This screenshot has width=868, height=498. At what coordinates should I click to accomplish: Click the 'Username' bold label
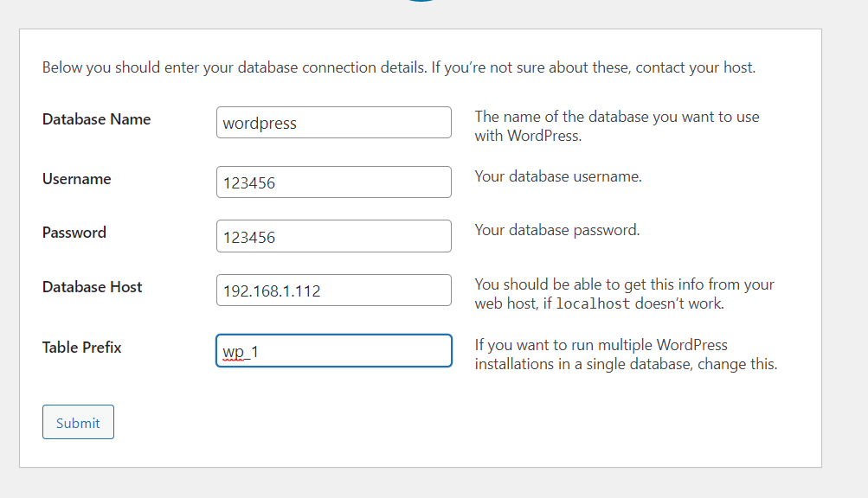[77, 179]
